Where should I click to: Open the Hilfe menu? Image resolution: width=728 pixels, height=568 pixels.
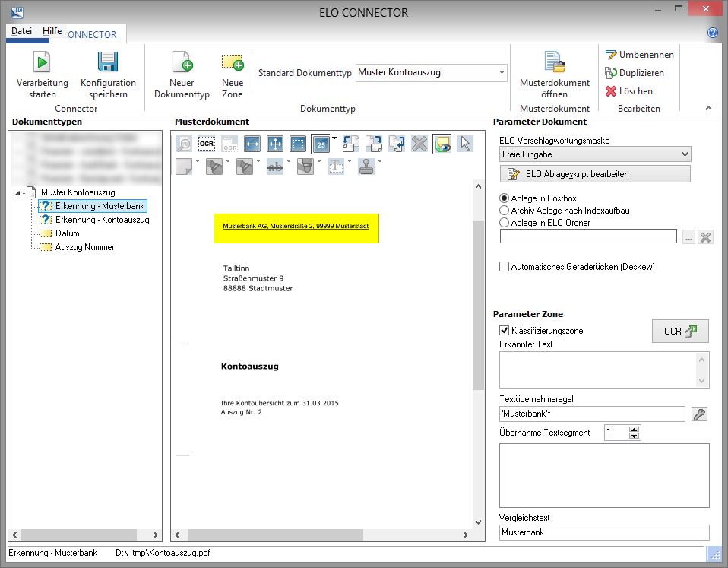coord(52,30)
